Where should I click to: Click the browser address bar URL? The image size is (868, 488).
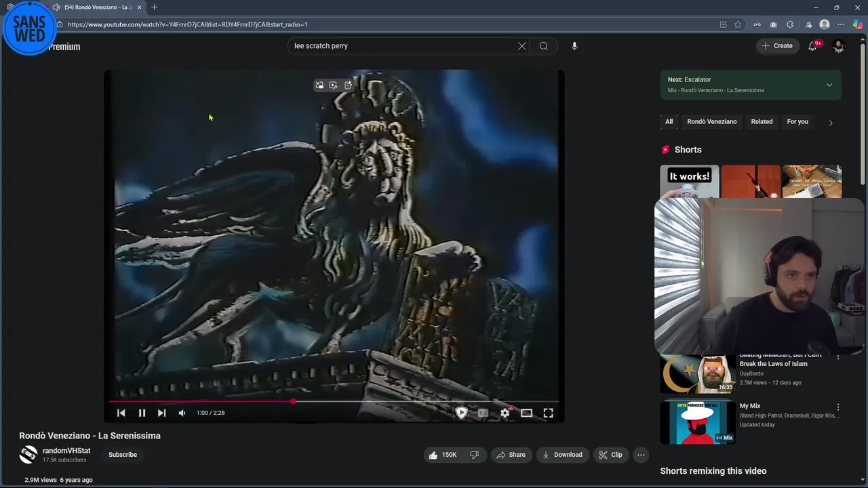(x=187, y=24)
